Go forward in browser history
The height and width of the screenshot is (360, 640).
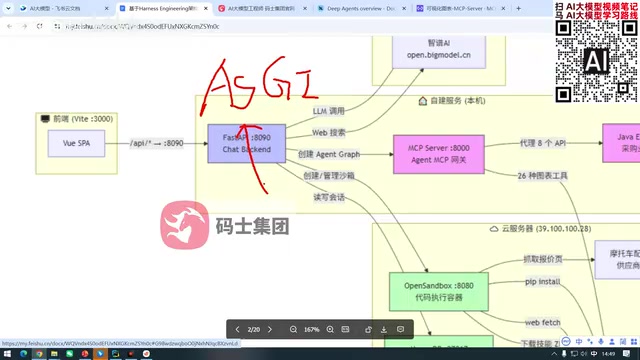(x=24, y=26)
